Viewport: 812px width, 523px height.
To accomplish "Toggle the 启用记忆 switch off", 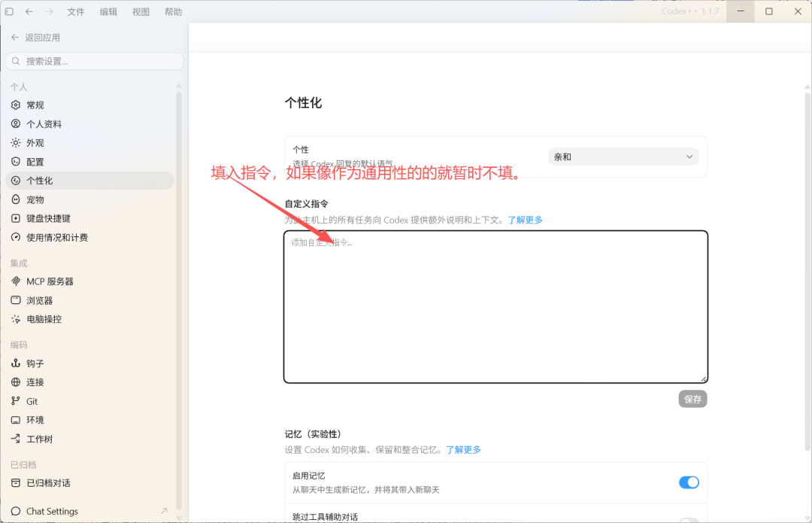I will (689, 482).
